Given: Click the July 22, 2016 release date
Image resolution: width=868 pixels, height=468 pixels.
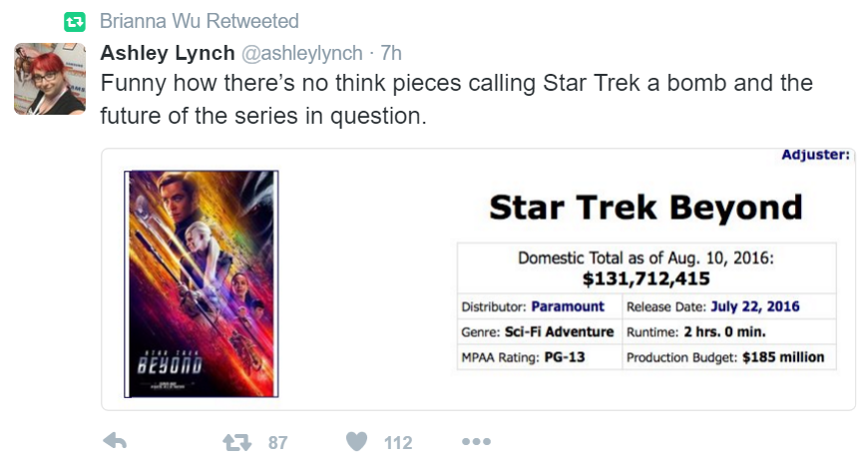Looking at the screenshot, I should coord(755,306).
